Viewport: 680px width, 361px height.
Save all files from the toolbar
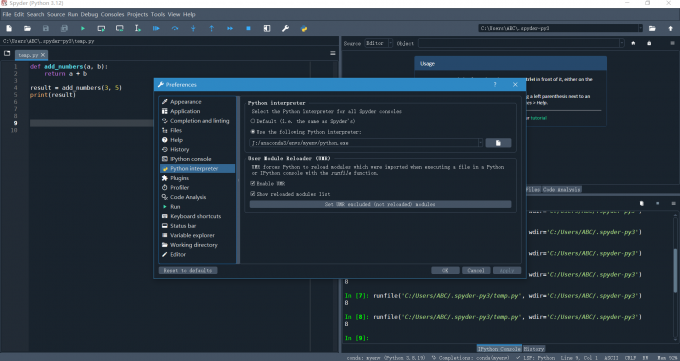(x=64, y=28)
